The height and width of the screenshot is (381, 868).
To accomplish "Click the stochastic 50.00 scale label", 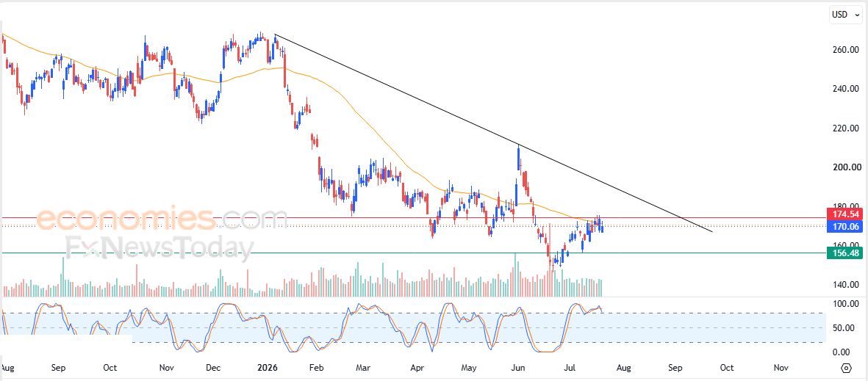I will [847, 328].
